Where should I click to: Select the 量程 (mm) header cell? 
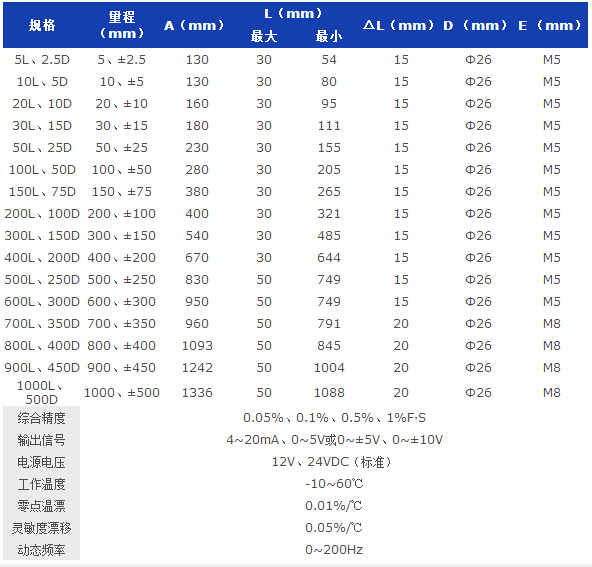[x=122, y=25]
